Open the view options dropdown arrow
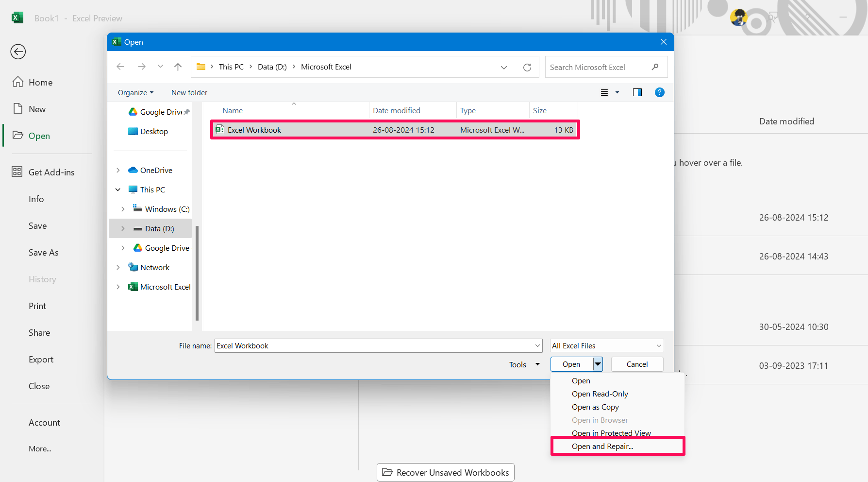Viewport: 868px width, 482px height. (x=617, y=92)
